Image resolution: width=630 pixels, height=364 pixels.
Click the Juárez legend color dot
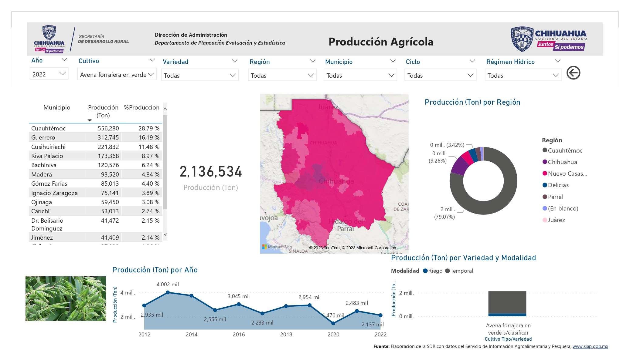point(545,220)
